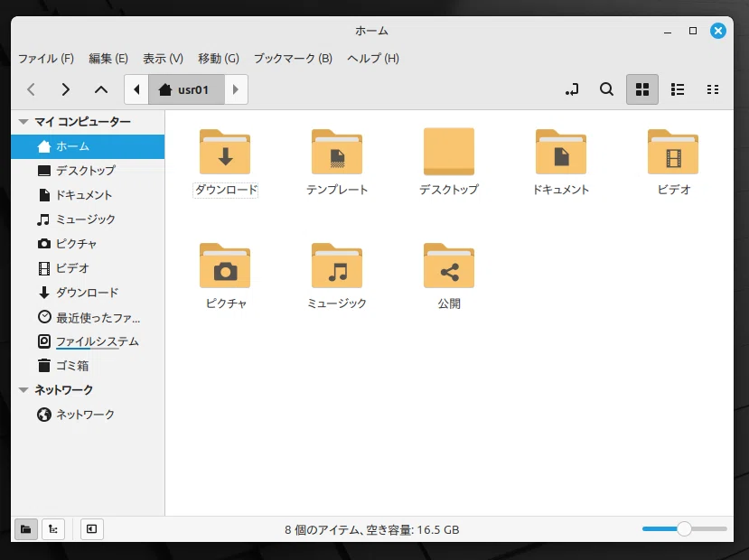Minimize the ホーム window

point(668,32)
